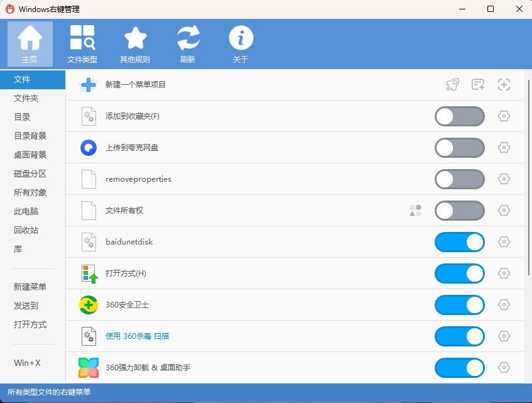
Task: Open settings gear for 添加到收藏夹(F)
Action: (504, 116)
